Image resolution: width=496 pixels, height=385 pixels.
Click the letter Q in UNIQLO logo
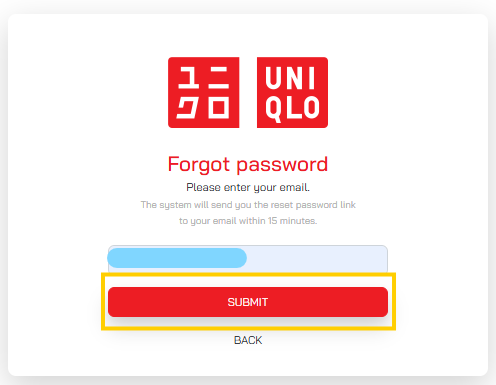[x=273, y=108]
